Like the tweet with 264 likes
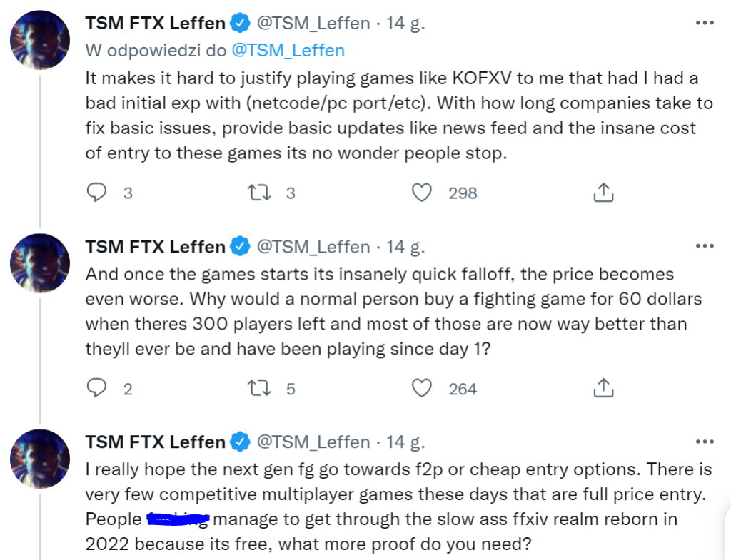The image size is (731, 560). pos(423,388)
